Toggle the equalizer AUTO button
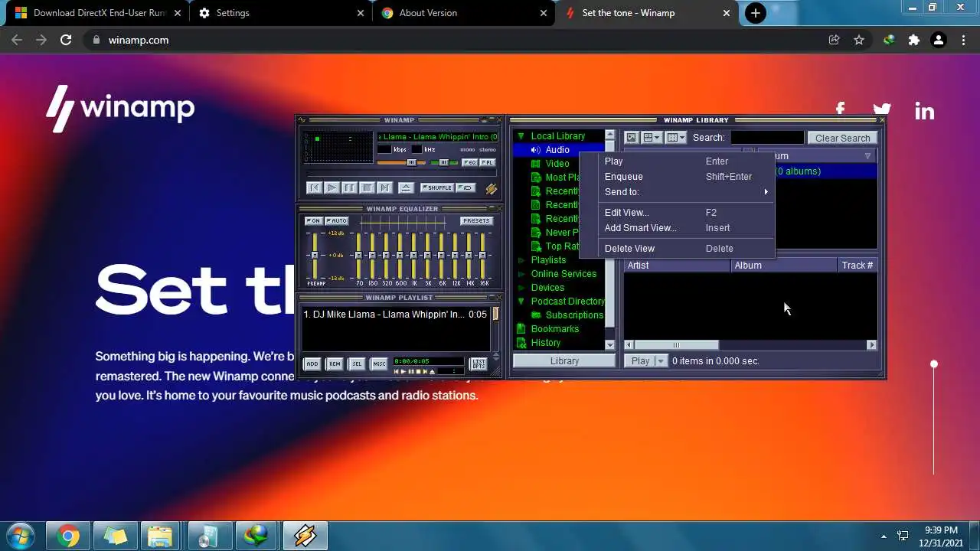 click(x=336, y=221)
